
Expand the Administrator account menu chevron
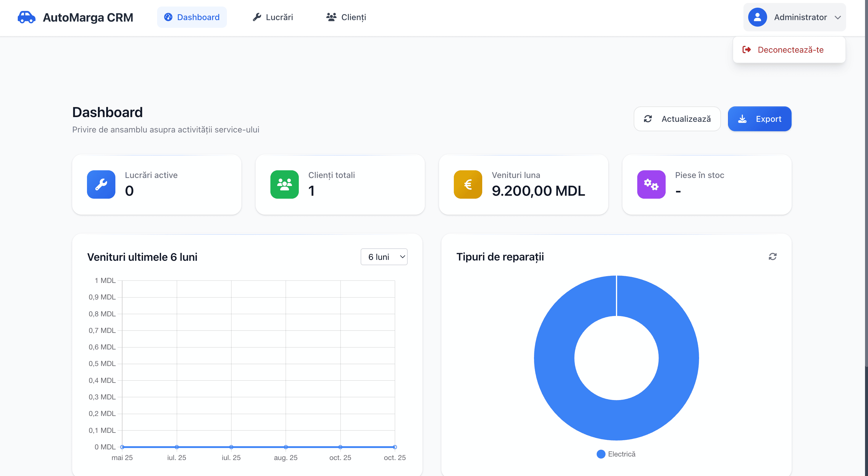pyautogui.click(x=839, y=18)
